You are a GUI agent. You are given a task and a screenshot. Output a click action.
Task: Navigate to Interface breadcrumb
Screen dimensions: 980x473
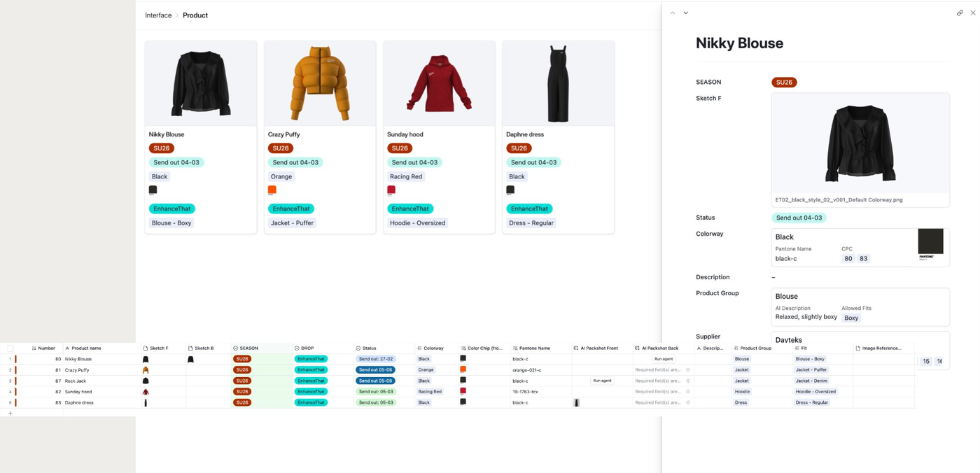click(x=158, y=15)
